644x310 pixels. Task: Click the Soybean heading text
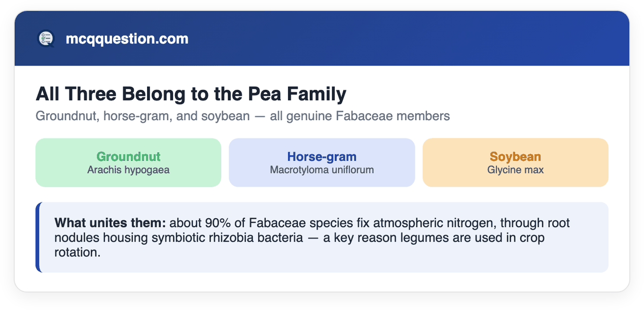pos(515,156)
